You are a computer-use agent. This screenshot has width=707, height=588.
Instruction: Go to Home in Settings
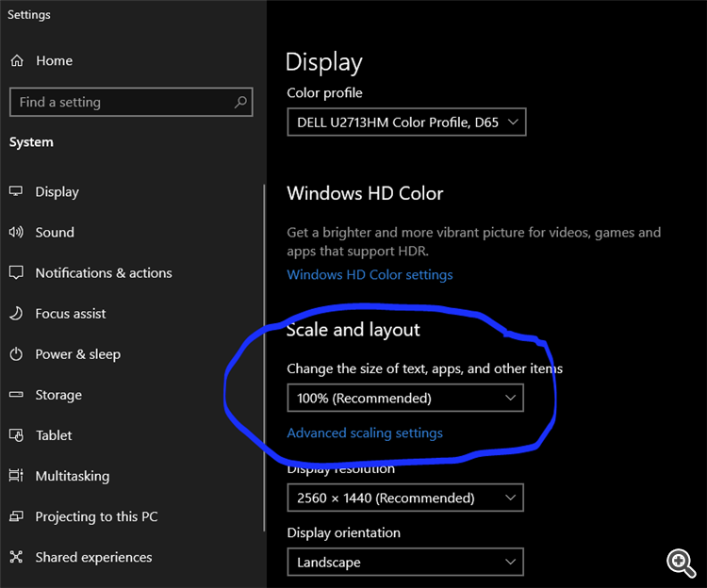tap(54, 61)
